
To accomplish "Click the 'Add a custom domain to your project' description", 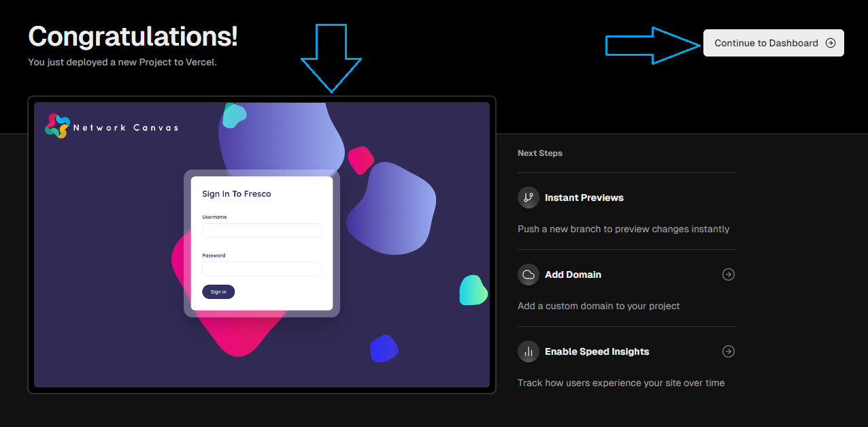I will [599, 306].
